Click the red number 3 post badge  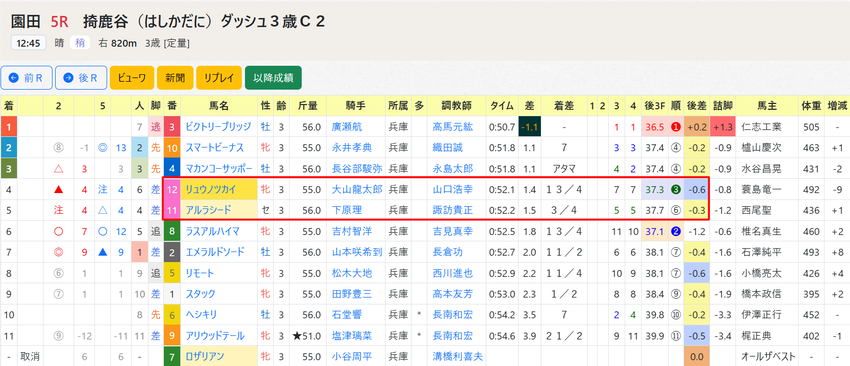click(x=172, y=127)
